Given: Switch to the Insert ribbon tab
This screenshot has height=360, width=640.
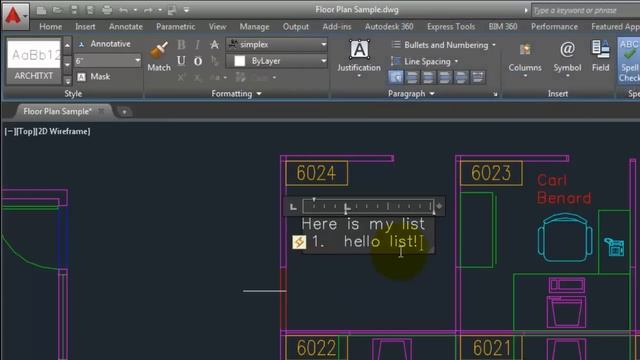Looking at the screenshot, I should coord(85,27).
